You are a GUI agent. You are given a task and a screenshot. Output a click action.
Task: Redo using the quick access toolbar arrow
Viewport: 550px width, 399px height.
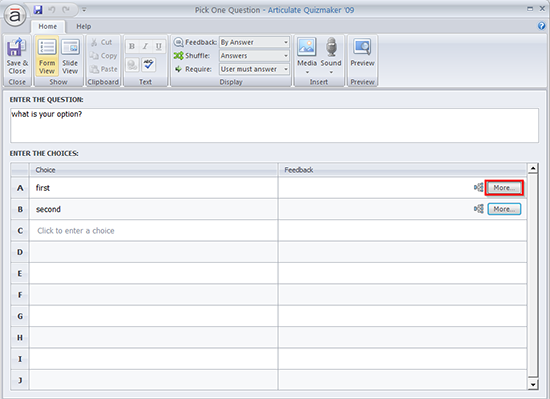coord(66,10)
